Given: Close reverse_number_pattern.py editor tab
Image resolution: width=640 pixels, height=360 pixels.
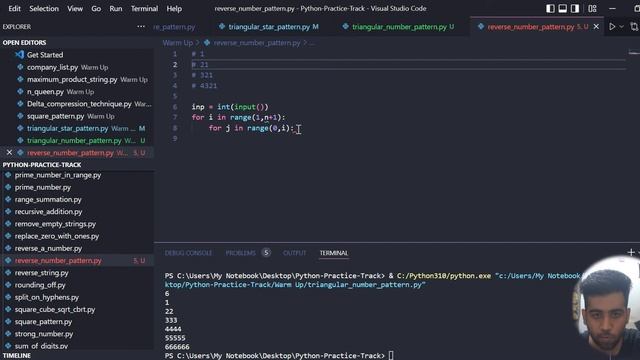Looking at the screenshot, I should coord(596,27).
